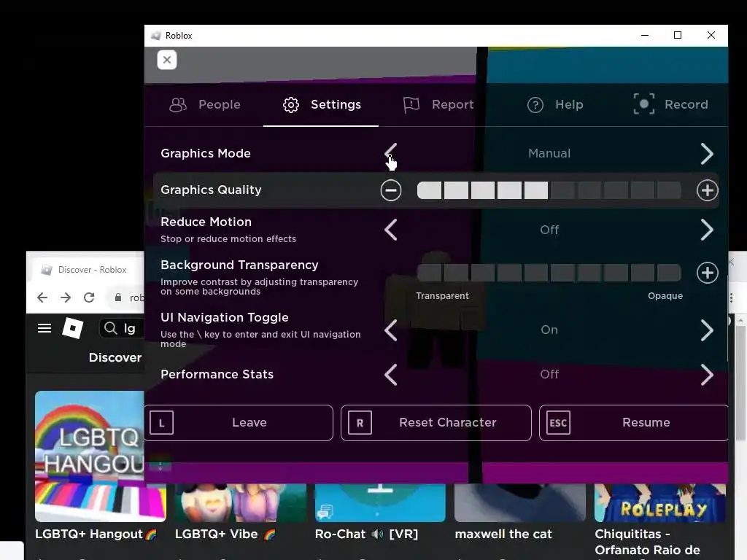Viewport: 747px width, 560px height.
Task: Click the Back arrow in the browser window
Action: point(42,297)
